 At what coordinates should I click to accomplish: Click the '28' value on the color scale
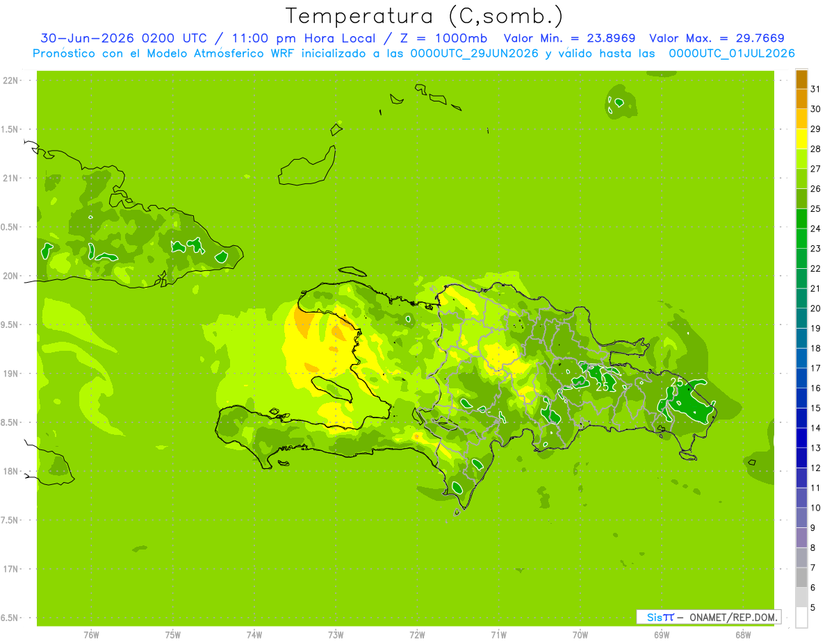[816, 149]
